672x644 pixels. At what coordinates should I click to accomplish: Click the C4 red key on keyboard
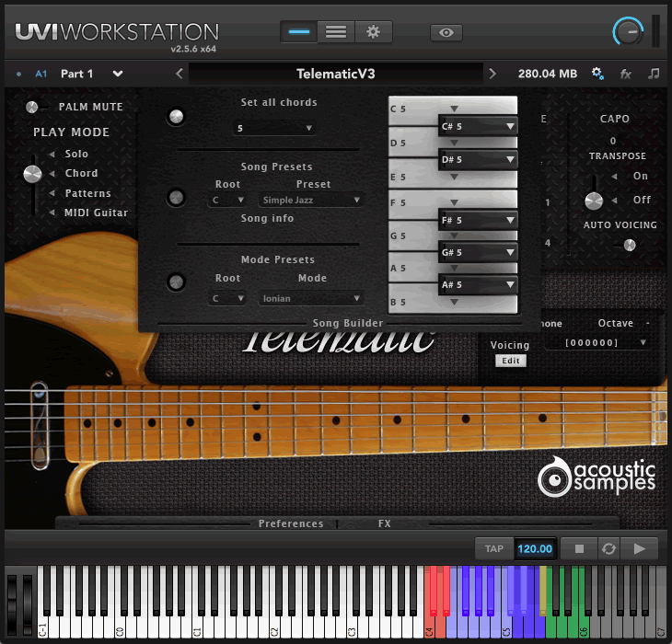pyautogui.click(x=429, y=627)
